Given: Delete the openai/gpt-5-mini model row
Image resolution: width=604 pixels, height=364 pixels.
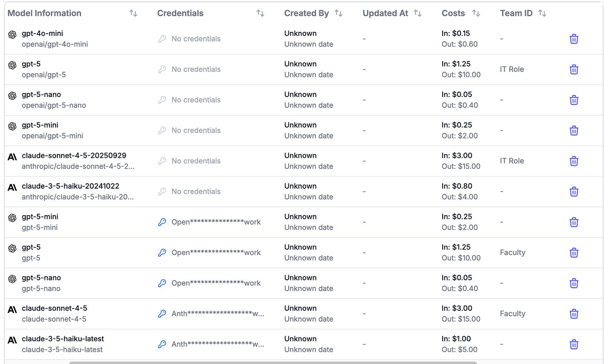Looking at the screenshot, I should (574, 131).
